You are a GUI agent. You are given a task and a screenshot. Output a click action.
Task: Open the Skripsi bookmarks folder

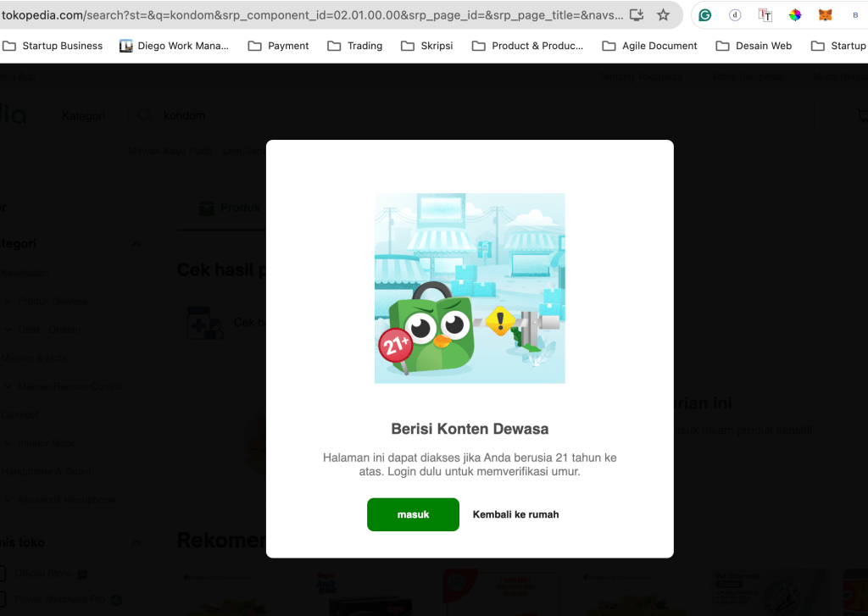click(x=426, y=46)
